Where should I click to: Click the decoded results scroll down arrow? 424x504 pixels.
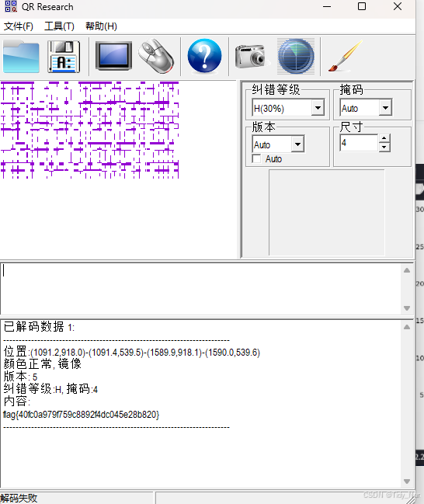tap(407, 481)
